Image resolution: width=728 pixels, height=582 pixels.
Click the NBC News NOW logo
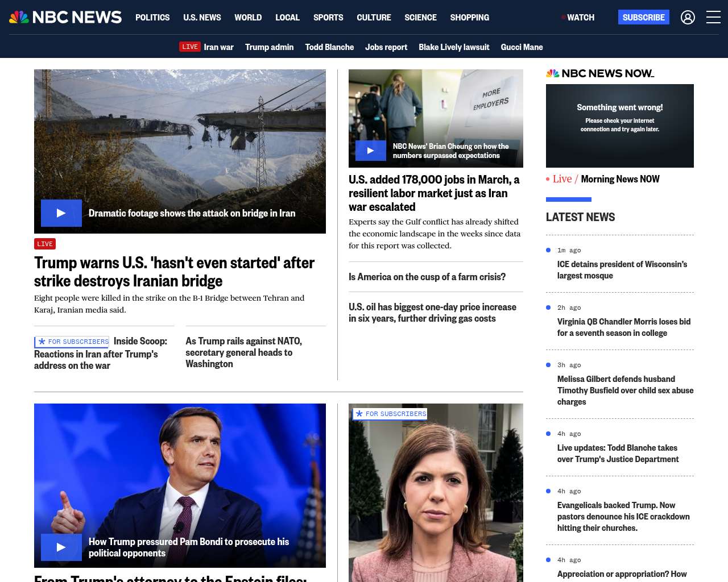click(599, 73)
